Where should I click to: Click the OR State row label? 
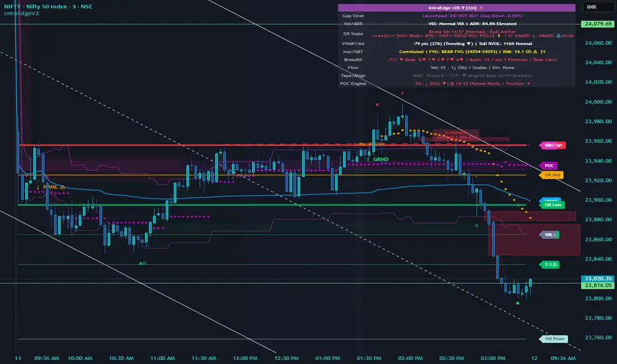[x=353, y=34]
